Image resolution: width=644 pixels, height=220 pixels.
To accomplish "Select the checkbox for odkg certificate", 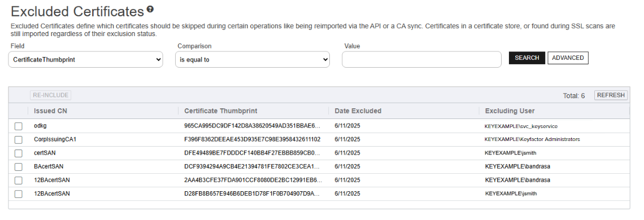I will (19, 126).
